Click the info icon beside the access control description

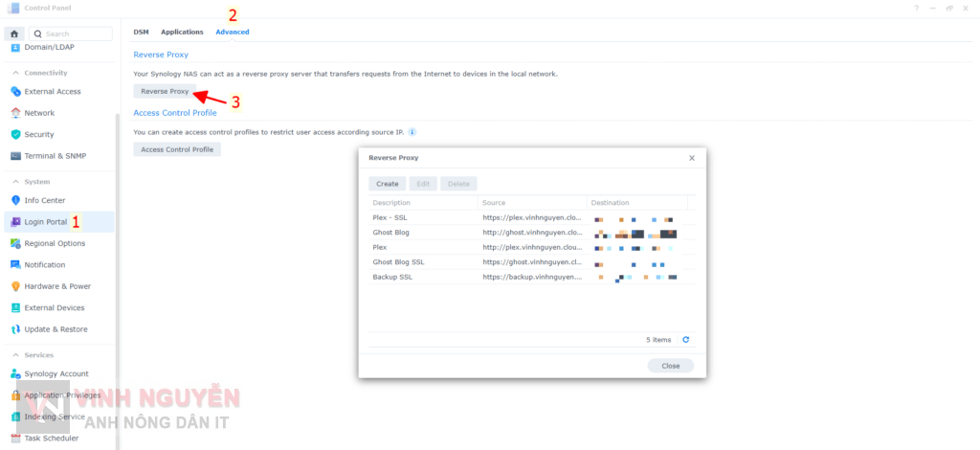click(412, 132)
